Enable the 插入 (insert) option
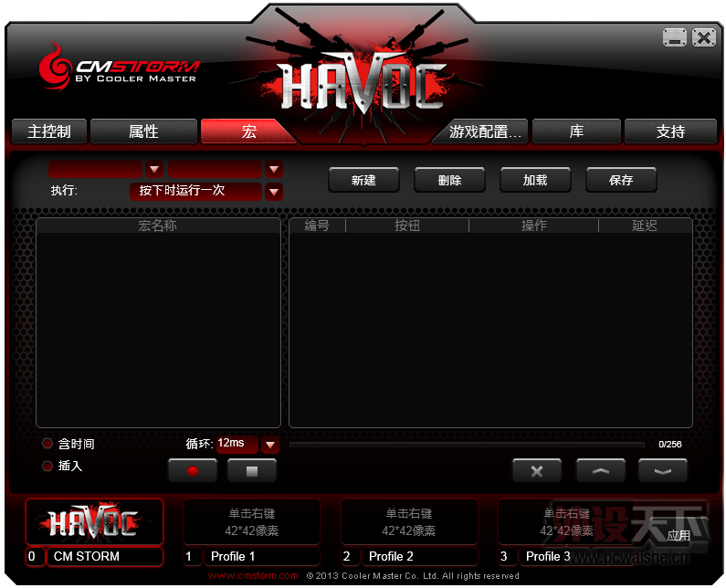This screenshot has width=726, height=588. tap(47, 466)
